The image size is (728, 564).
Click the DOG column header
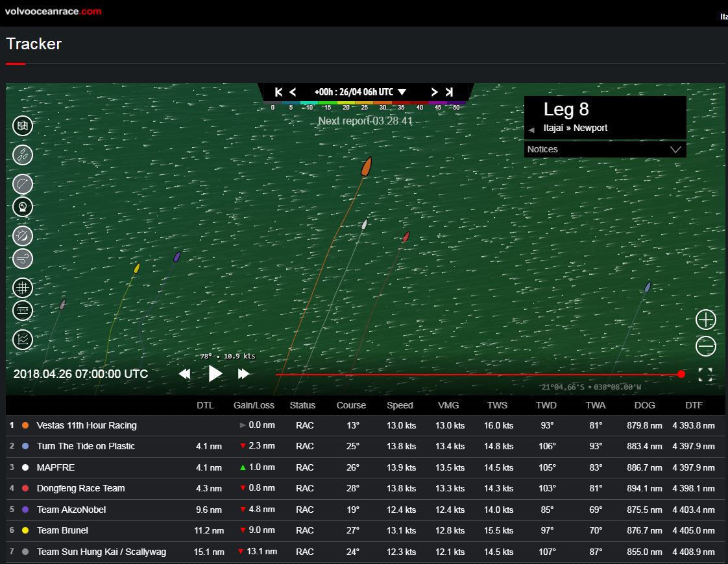tap(645, 405)
